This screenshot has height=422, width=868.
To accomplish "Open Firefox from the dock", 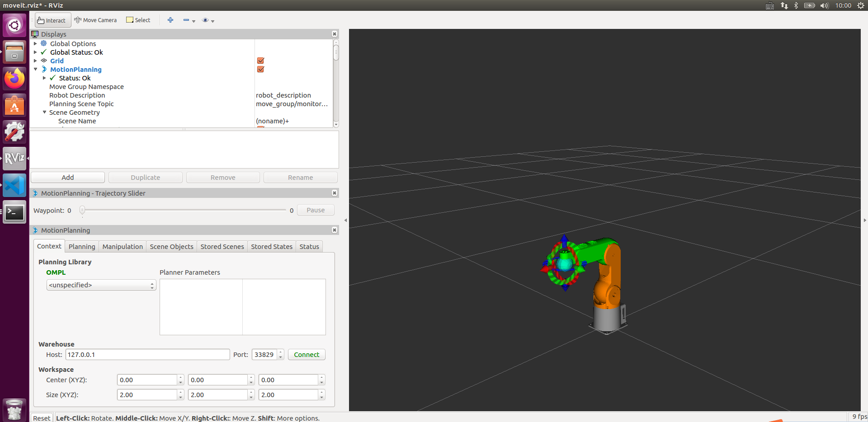I will pos(14,79).
